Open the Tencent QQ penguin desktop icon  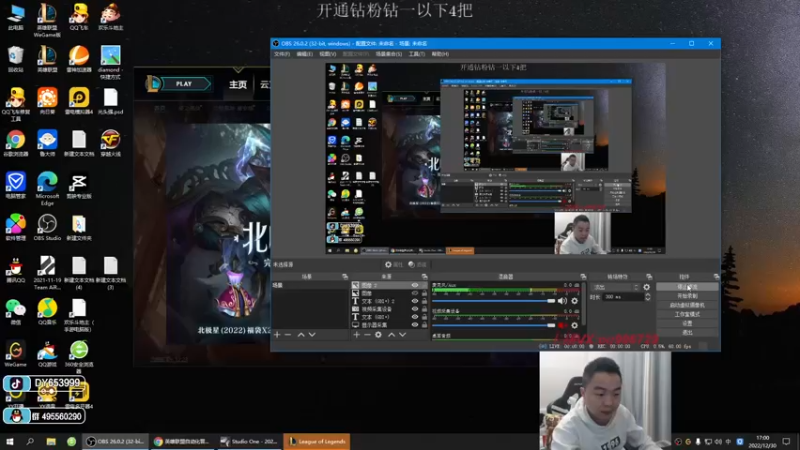pyautogui.click(x=15, y=269)
